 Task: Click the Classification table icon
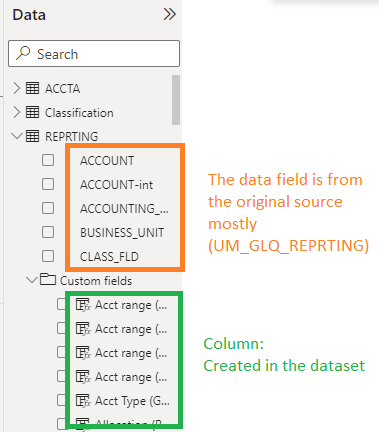point(32,112)
